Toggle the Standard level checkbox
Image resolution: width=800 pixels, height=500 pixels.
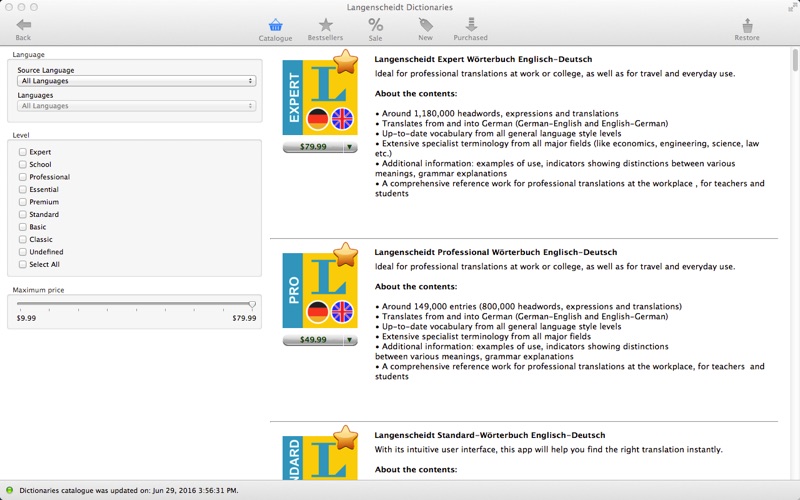[22, 214]
